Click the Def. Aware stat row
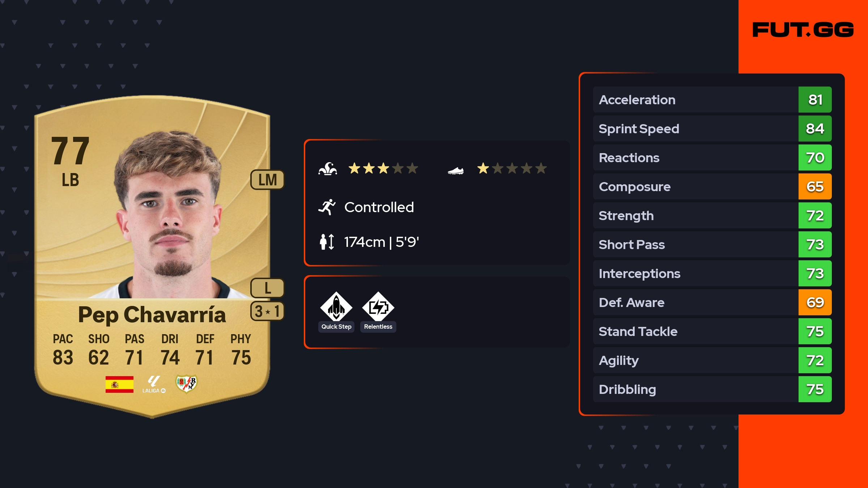The height and width of the screenshot is (488, 868). [x=712, y=302]
